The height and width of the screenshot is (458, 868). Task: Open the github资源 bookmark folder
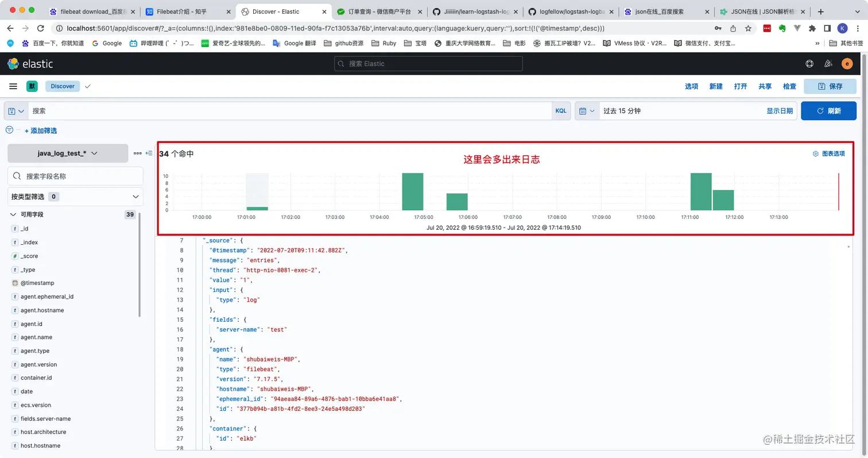click(x=343, y=43)
